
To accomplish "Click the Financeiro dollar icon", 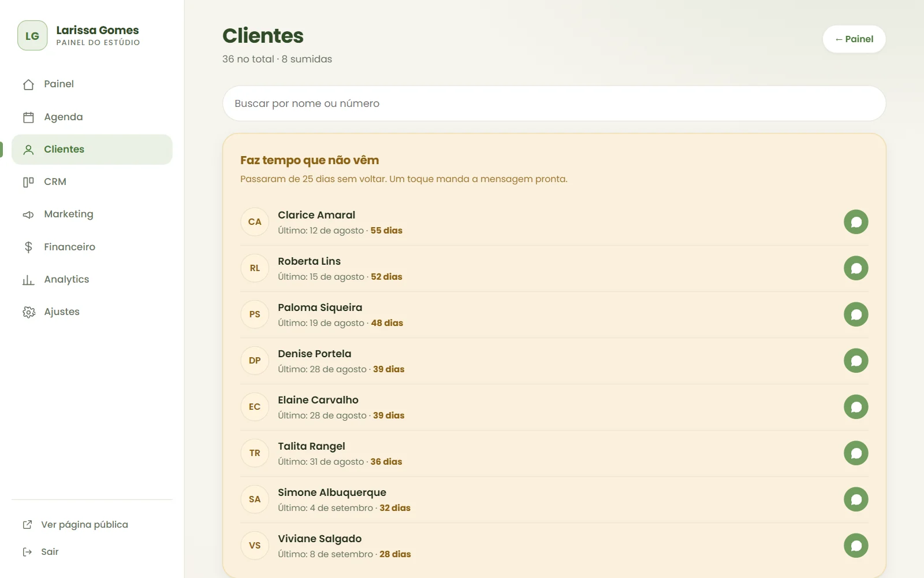I will pos(28,247).
